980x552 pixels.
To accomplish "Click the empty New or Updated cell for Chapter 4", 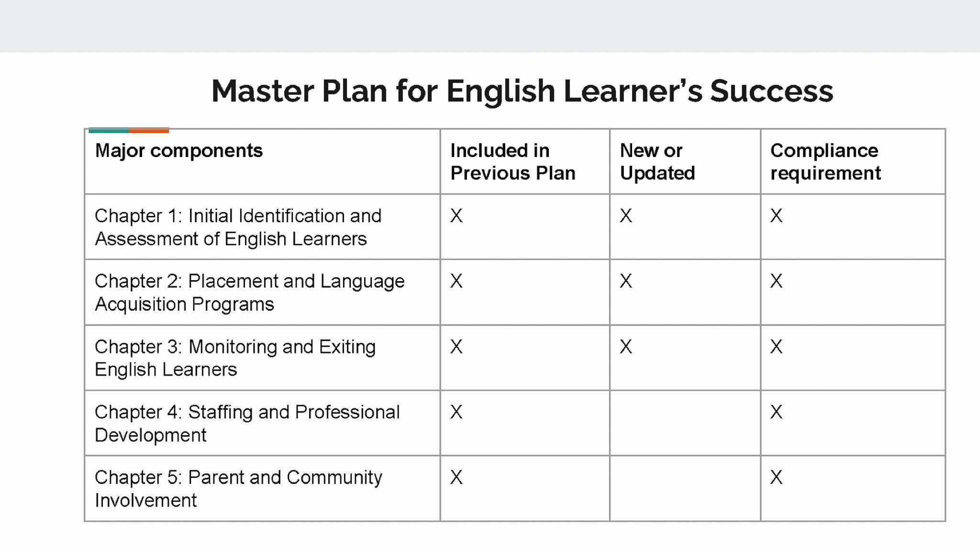I will 685,423.
